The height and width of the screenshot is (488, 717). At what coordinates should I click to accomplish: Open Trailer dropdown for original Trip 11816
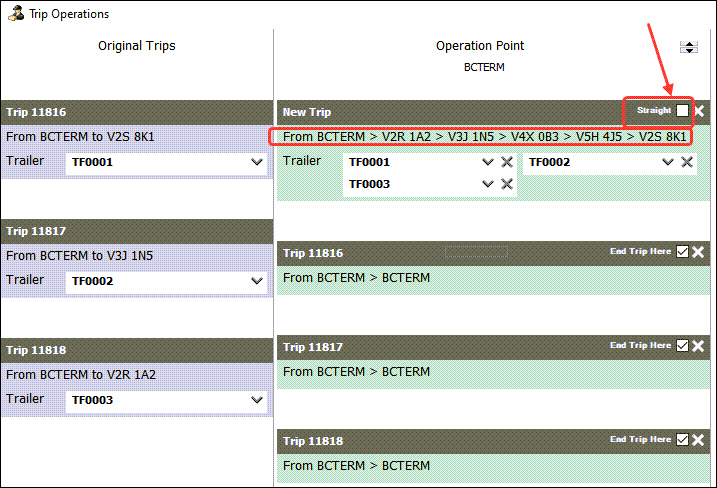pyautogui.click(x=256, y=163)
